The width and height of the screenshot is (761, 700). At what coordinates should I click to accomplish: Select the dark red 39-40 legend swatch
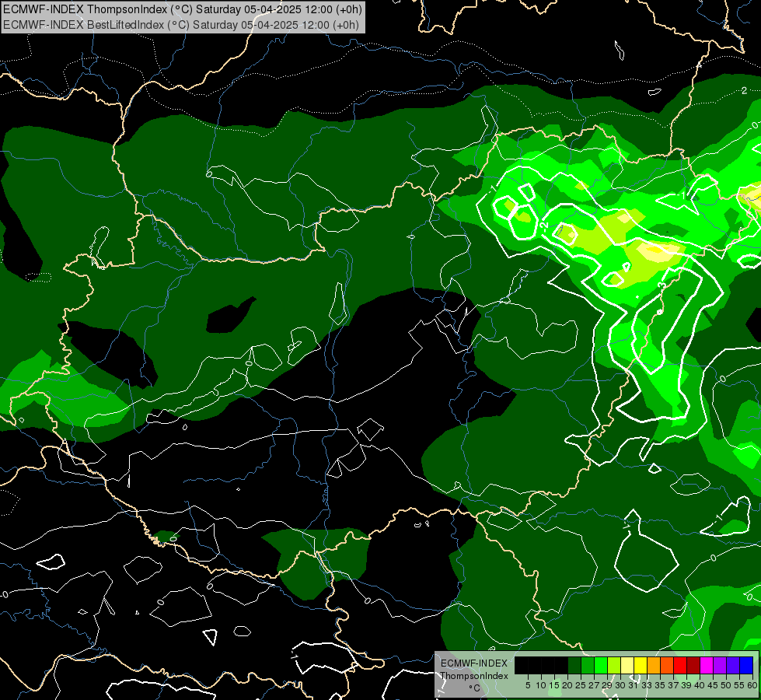(x=693, y=665)
